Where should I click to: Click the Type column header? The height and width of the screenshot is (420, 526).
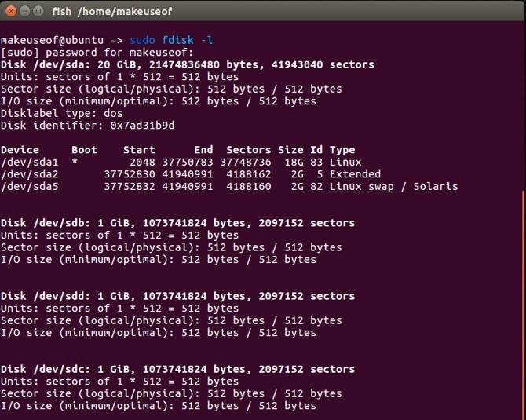[342, 150]
